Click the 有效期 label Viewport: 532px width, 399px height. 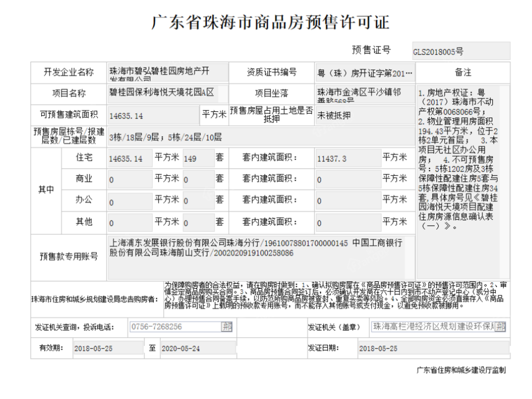pos(51,348)
